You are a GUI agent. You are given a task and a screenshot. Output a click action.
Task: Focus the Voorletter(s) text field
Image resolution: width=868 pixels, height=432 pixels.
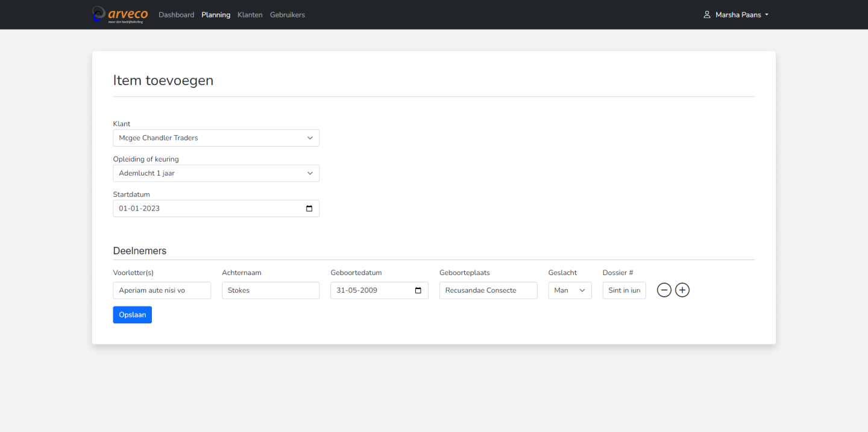tap(162, 290)
